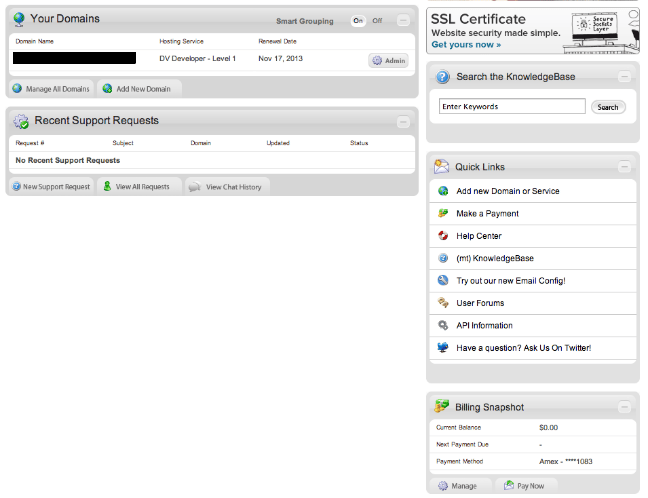Click the Billing Snapshot money icon
Viewport: 648px width, 498px height.
tap(441, 406)
